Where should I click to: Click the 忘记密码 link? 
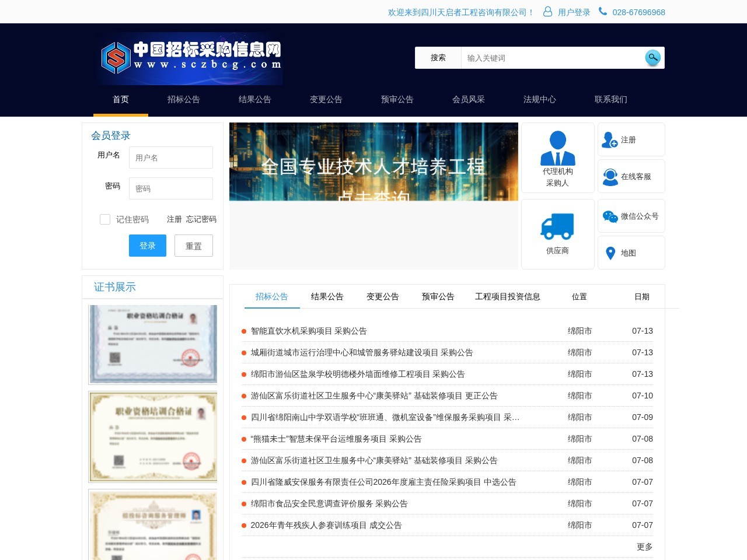click(x=201, y=219)
